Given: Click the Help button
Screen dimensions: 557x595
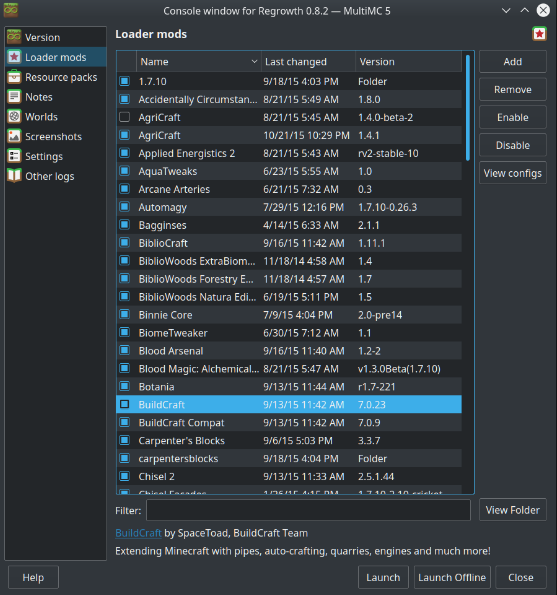Looking at the screenshot, I should click(33, 577).
